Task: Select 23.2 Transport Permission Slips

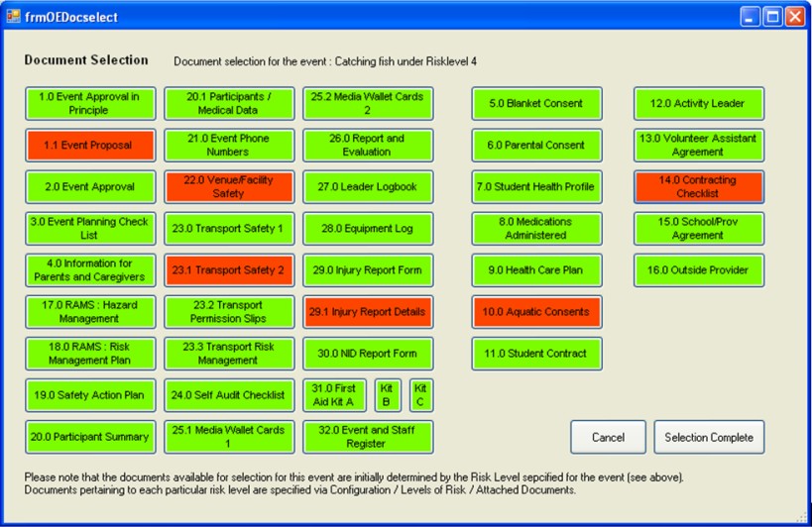Action: [229, 312]
